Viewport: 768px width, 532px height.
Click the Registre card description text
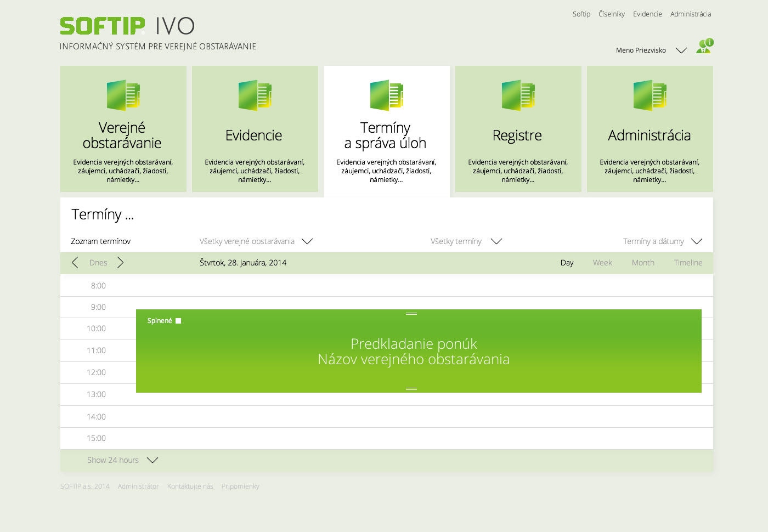click(x=518, y=171)
